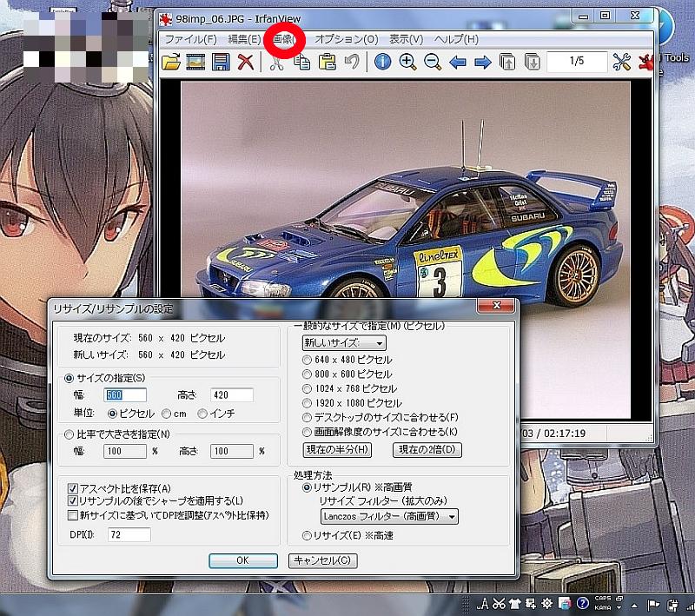
Task: Click the 現在の半分(H) button
Action: point(337,450)
